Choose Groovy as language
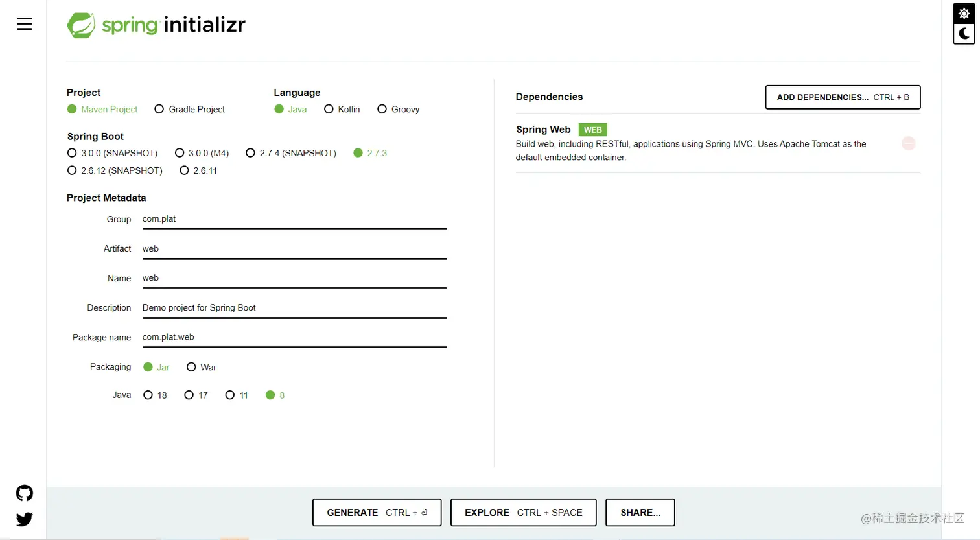The width and height of the screenshot is (980, 540). 399,109
